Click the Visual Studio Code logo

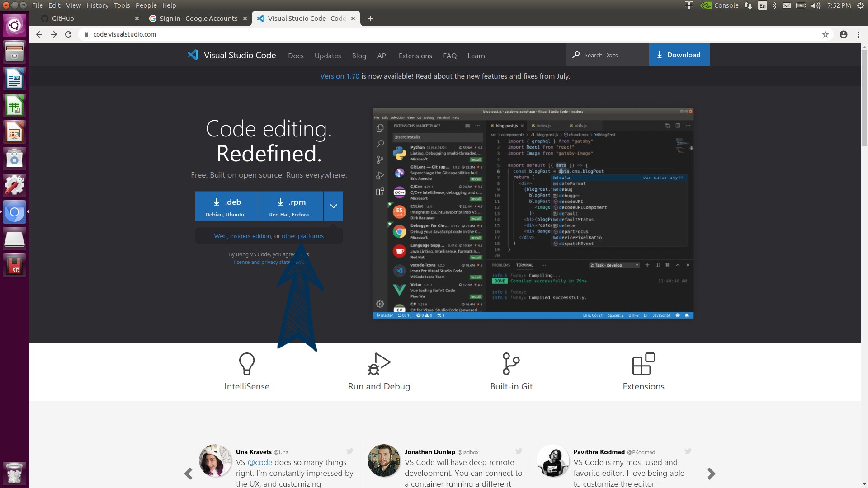click(x=193, y=55)
